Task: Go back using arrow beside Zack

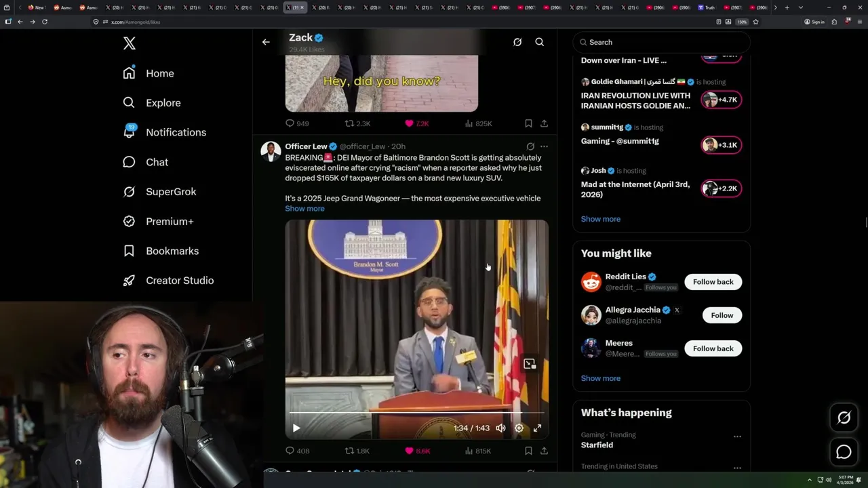Action: pos(266,42)
